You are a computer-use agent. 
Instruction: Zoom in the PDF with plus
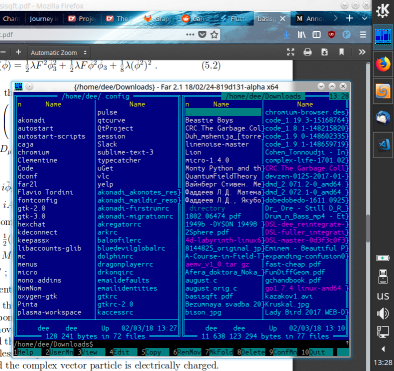[x=18, y=52]
